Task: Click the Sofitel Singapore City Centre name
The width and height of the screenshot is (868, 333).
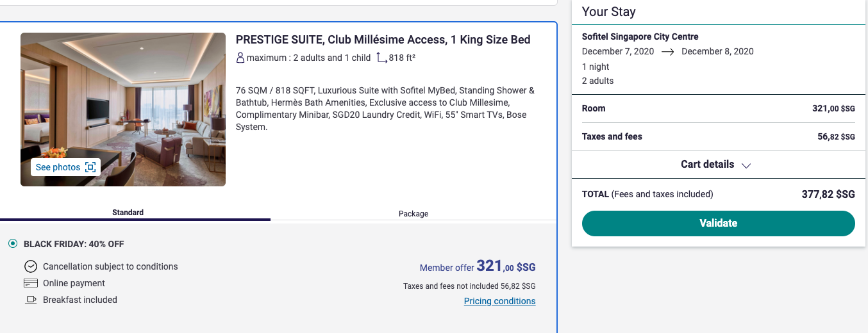Action: tap(640, 37)
